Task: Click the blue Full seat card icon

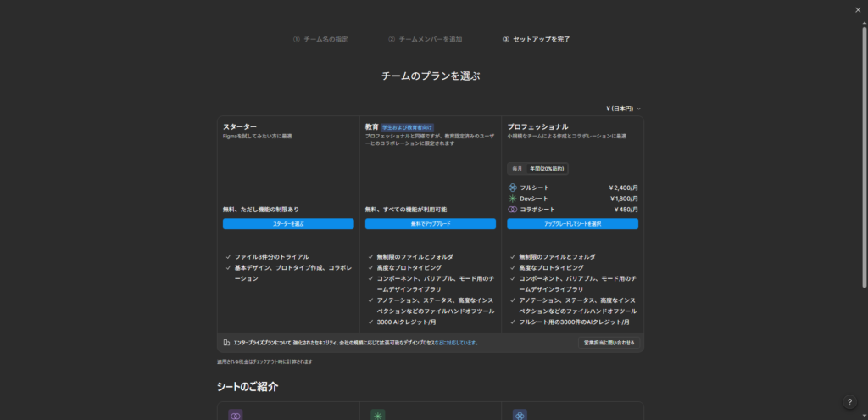Action: (x=520, y=415)
